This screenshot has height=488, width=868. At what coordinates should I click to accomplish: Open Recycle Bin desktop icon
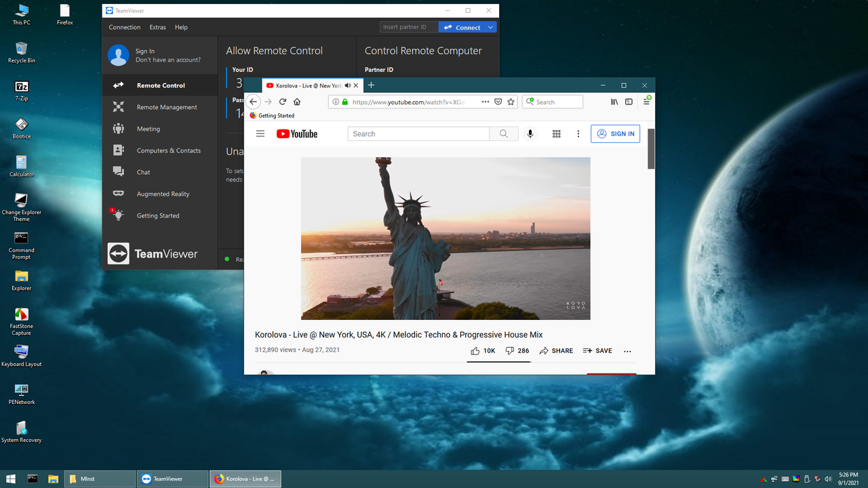click(22, 52)
